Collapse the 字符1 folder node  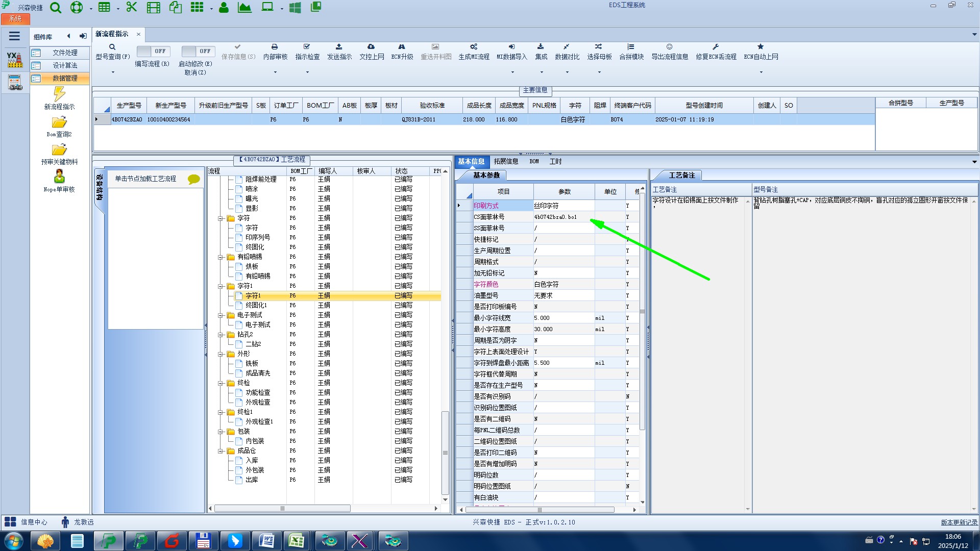click(x=220, y=286)
